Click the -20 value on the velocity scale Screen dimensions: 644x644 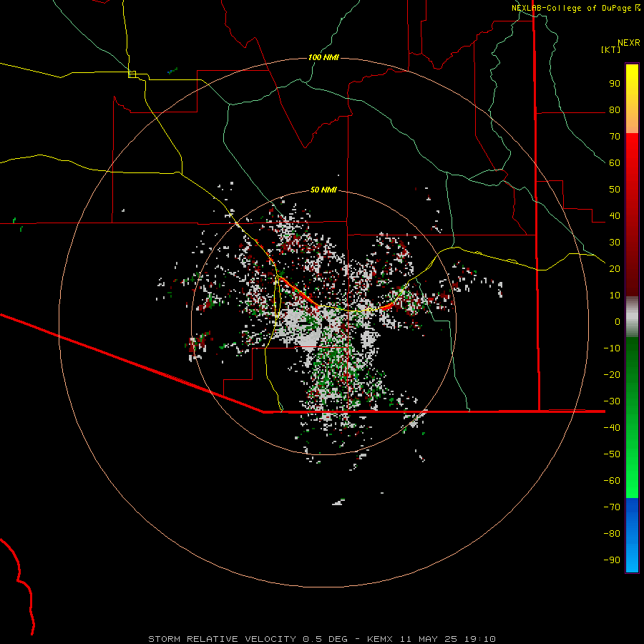coord(612,374)
